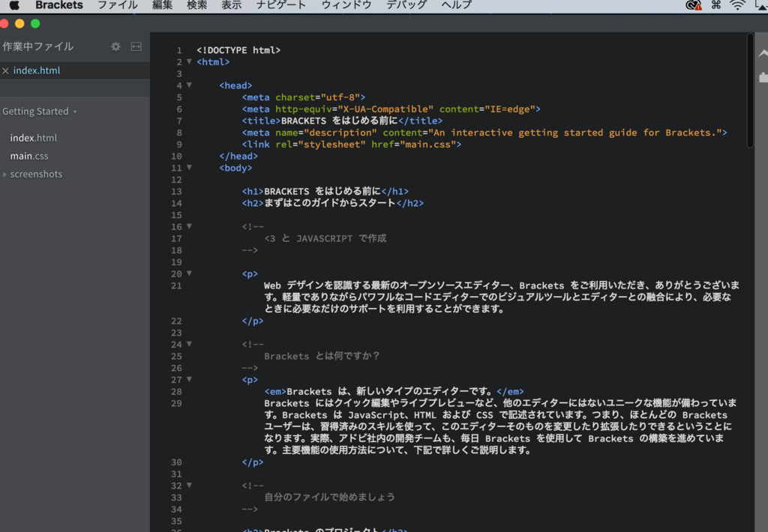
Task: Start Live Preview from the right toolbar
Action: (763, 53)
